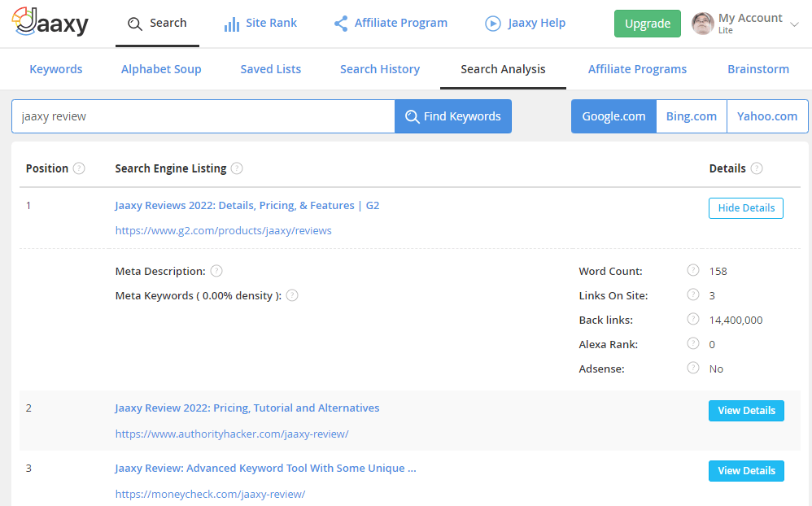The width and height of the screenshot is (812, 506).
Task: Click the Find Keywords button
Action: click(x=453, y=116)
